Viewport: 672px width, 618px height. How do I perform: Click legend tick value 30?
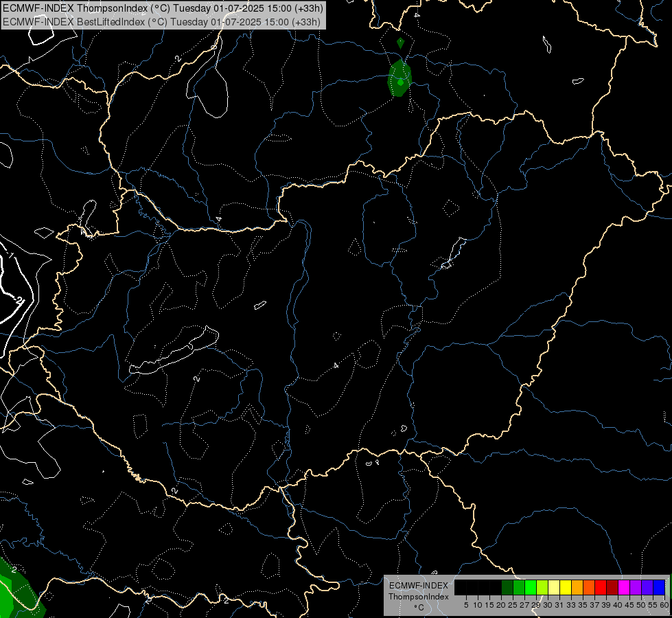548,605
